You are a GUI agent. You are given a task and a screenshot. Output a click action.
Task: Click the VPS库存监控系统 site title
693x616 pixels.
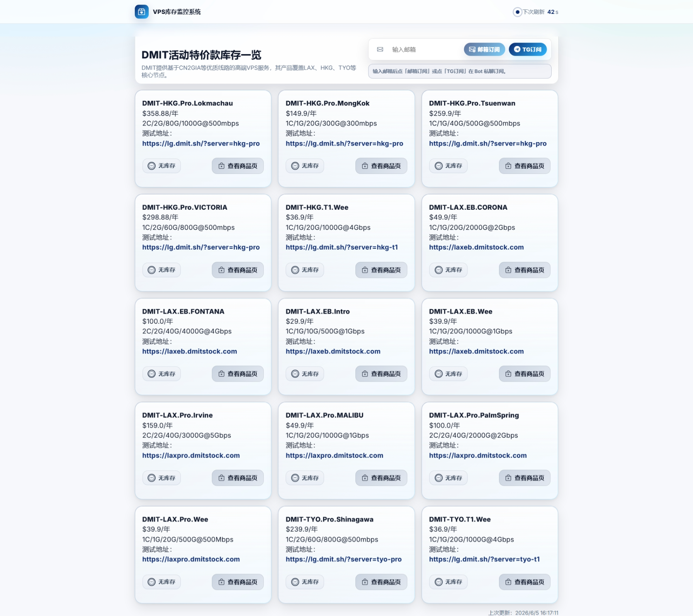pyautogui.click(x=177, y=12)
